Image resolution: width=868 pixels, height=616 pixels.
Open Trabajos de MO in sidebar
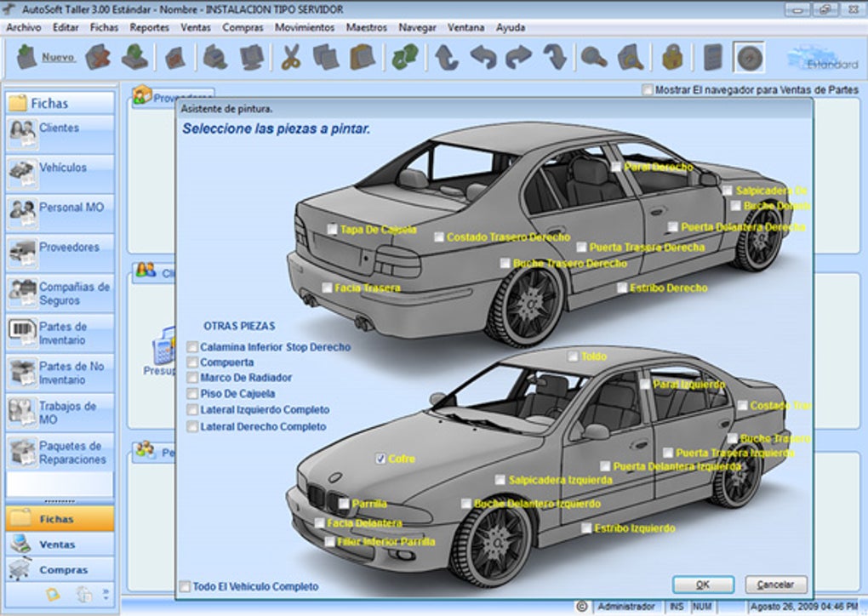pyautogui.click(x=60, y=413)
